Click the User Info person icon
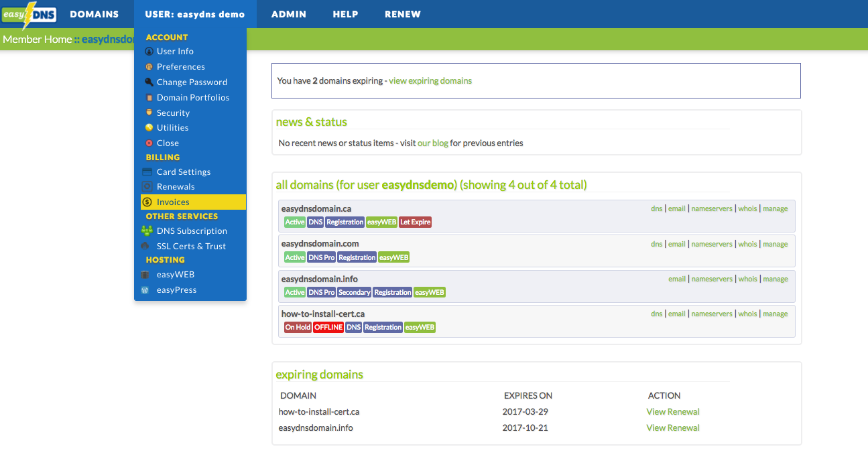The height and width of the screenshot is (463, 868). coord(149,52)
